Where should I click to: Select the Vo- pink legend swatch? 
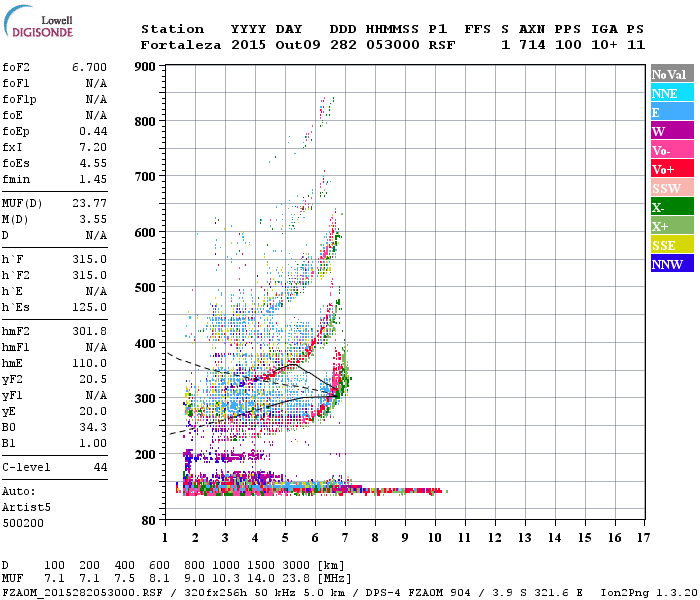pos(672,150)
